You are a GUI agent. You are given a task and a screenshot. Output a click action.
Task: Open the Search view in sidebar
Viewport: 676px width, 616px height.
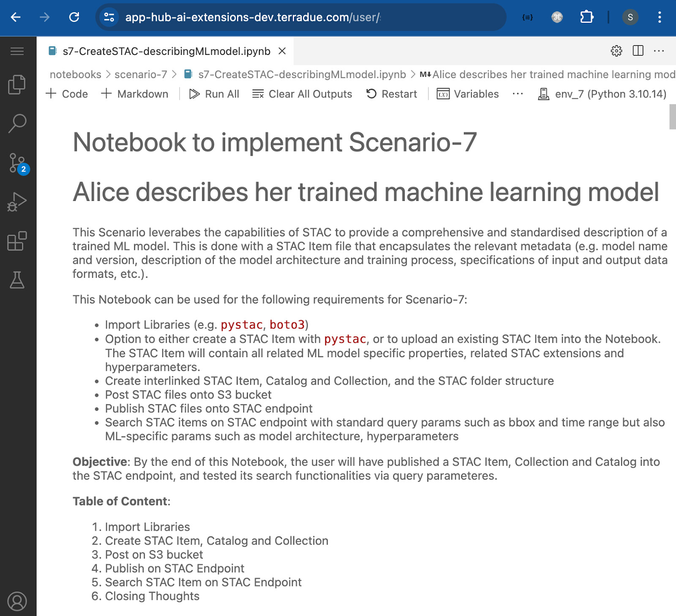[17, 123]
